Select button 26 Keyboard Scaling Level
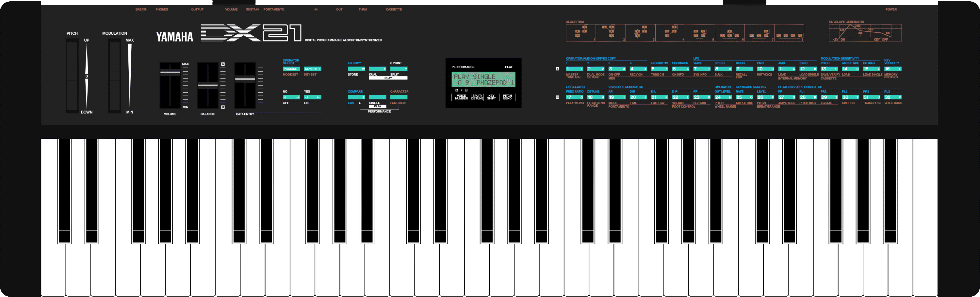This screenshot has height=297, width=980. click(x=765, y=97)
